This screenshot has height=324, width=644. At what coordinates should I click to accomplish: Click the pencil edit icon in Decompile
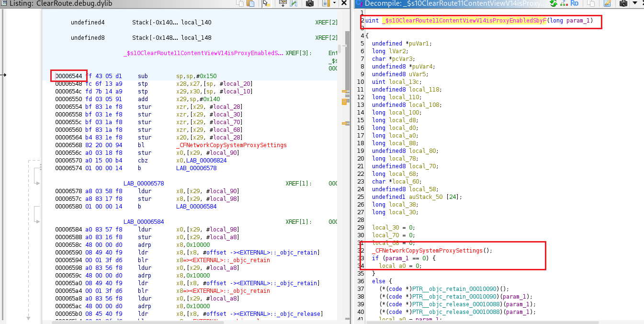(x=607, y=3)
